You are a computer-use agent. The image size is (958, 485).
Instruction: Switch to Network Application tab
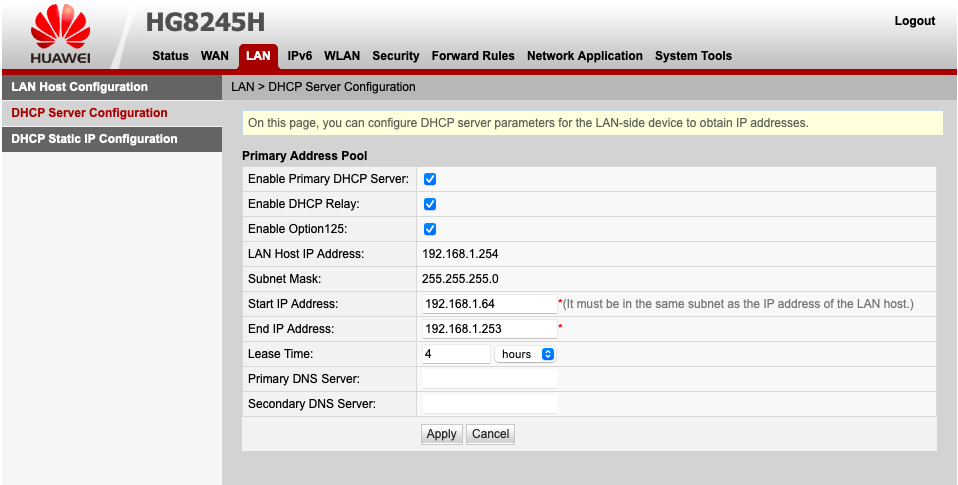coord(585,56)
